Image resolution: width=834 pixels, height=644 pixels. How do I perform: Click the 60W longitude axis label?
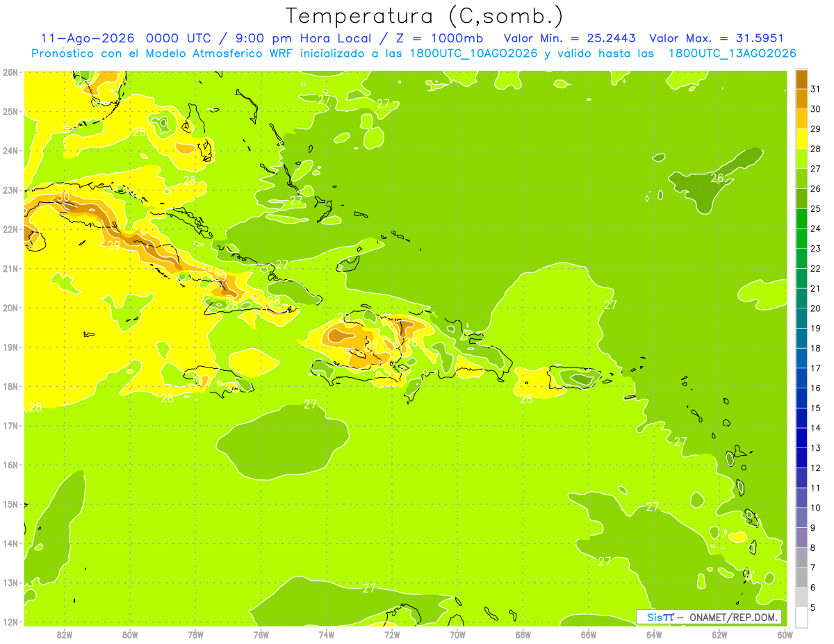pos(785,634)
